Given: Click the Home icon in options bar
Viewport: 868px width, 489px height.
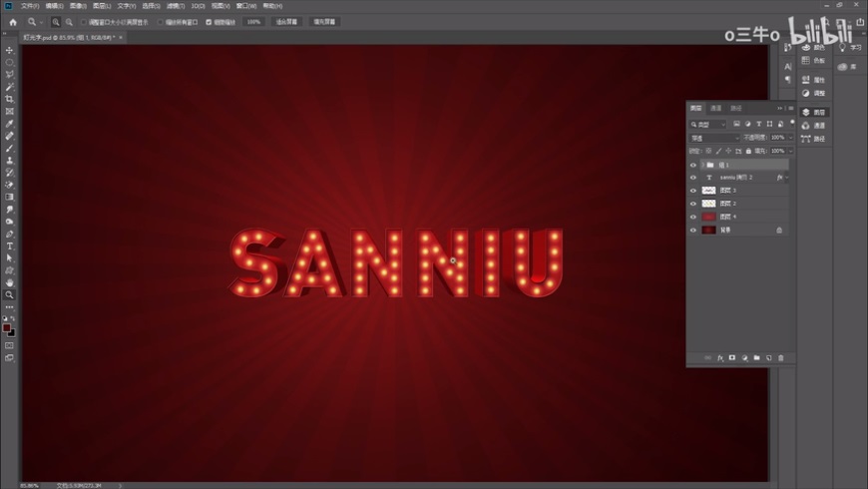Looking at the screenshot, I should pyautogui.click(x=13, y=21).
